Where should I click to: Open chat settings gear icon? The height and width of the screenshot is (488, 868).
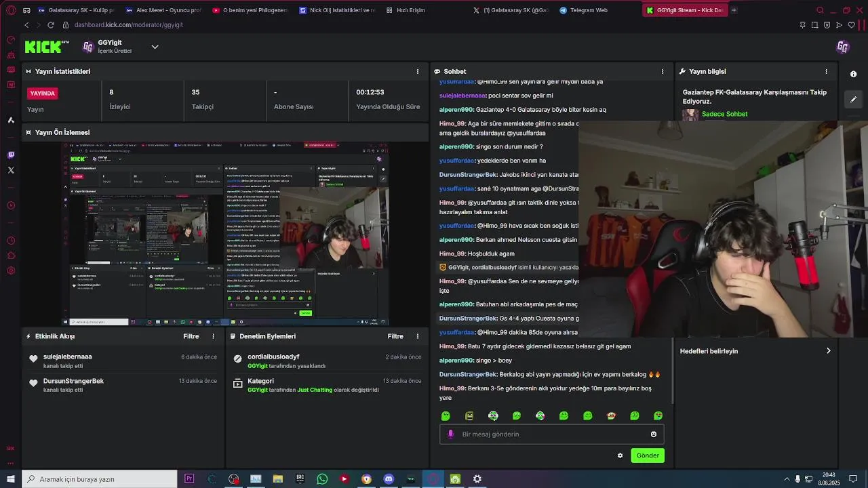point(620,455)
